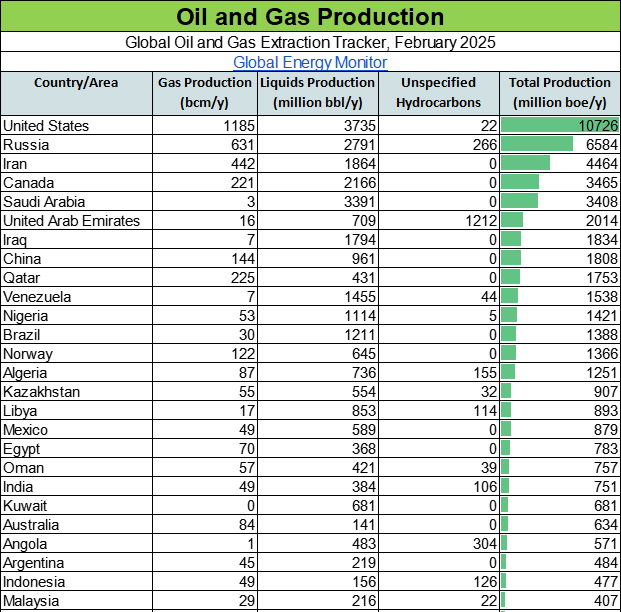Click the Kazakhstan country cell
621x612 pixels.
click(76, 392)
